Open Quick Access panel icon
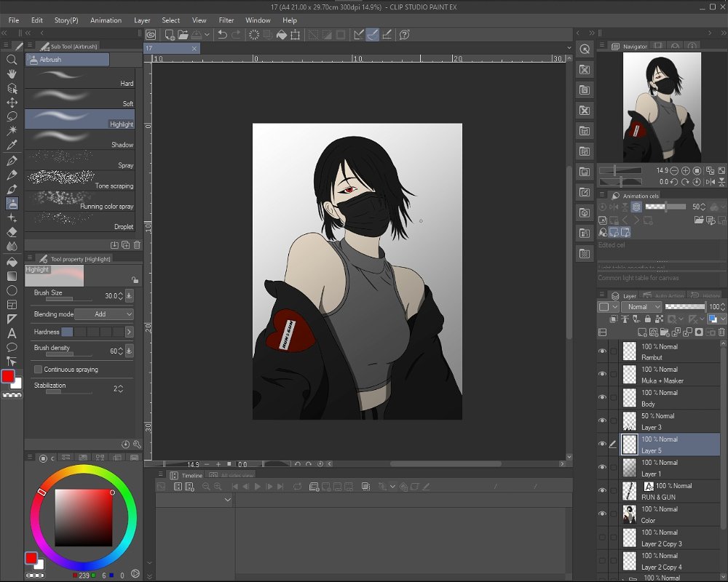The width and height of the screenshot is (728, 582). click(585, 49)
